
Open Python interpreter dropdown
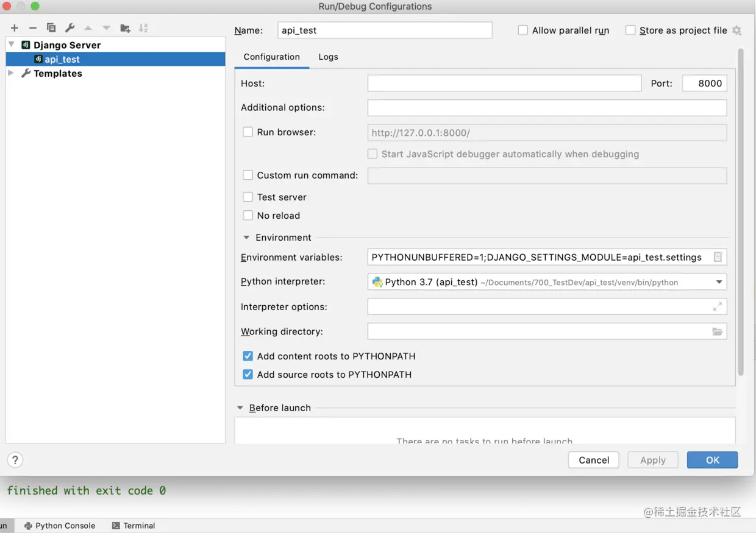pos(719,282)
